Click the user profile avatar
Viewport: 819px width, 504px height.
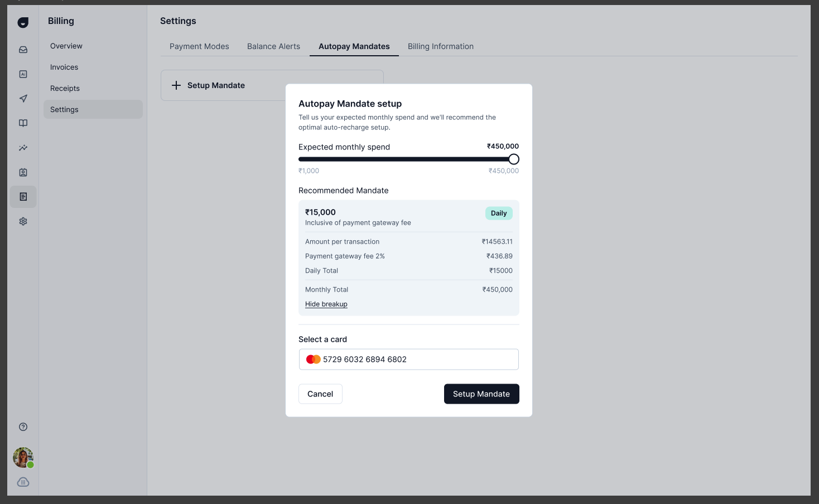tap(23, 458)
